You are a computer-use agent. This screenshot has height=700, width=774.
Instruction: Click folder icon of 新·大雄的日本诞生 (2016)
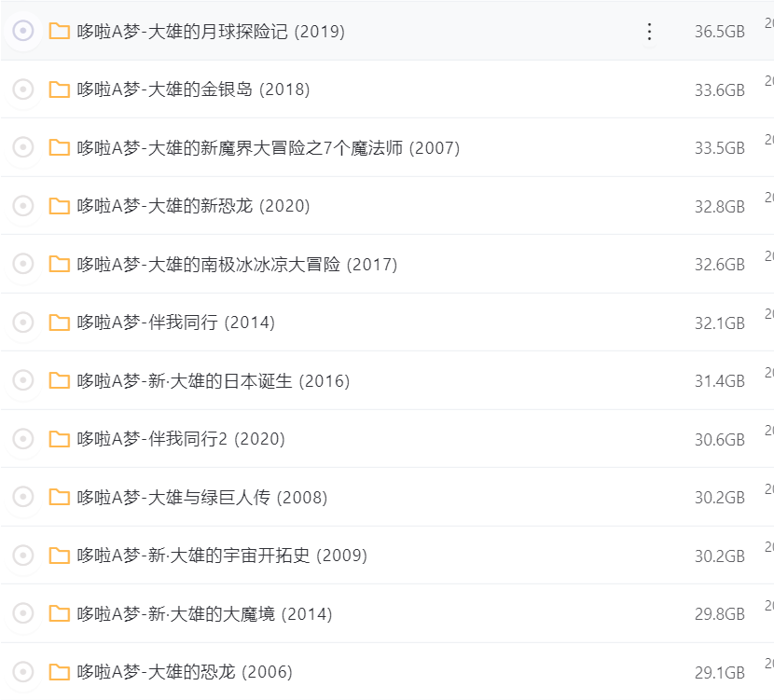(x=60, y=380)
